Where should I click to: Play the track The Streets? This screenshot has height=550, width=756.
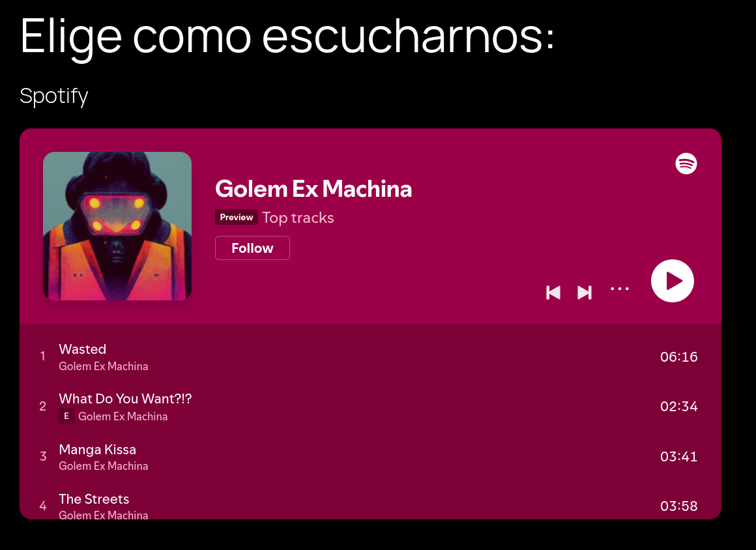click(x=370, y=505)
